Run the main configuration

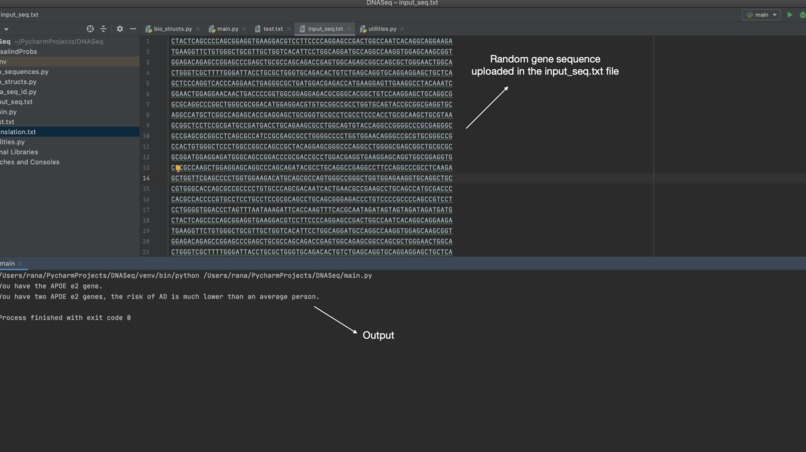[790, 15]
